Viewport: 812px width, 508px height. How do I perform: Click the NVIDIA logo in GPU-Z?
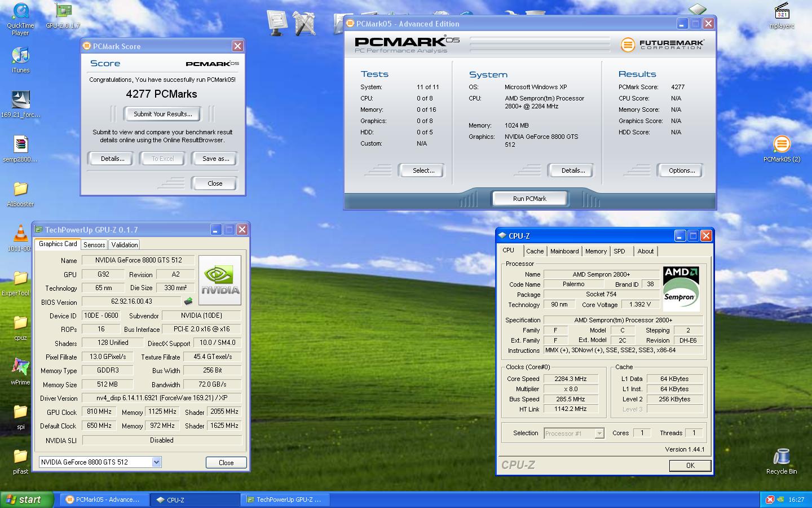coord(220,280)
